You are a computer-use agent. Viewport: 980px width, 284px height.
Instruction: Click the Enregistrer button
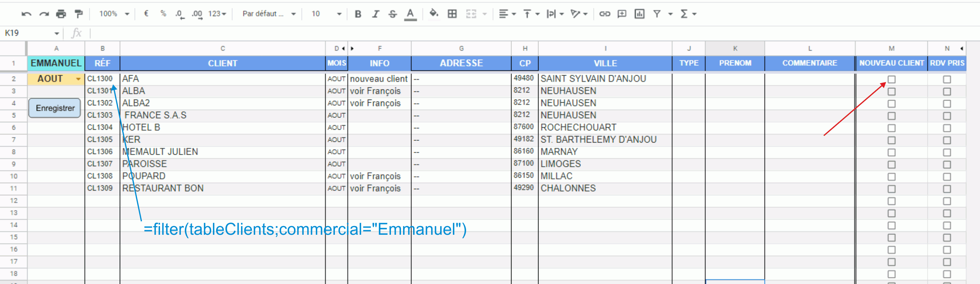pyautogui.click(x=55, y=108)
